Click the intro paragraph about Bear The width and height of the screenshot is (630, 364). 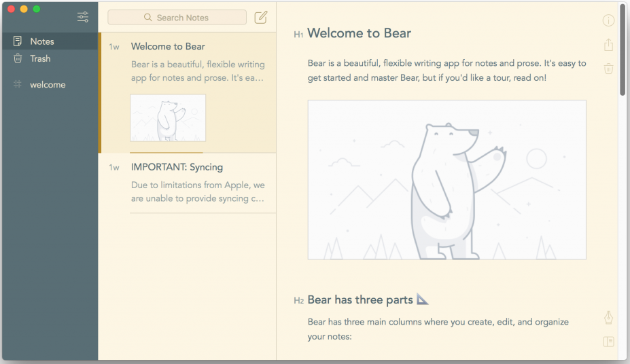(447, 70)
